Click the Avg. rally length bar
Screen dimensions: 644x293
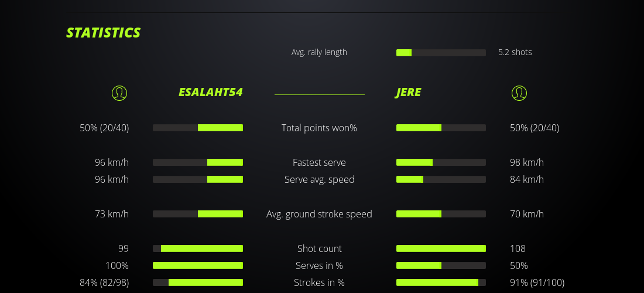441,53
